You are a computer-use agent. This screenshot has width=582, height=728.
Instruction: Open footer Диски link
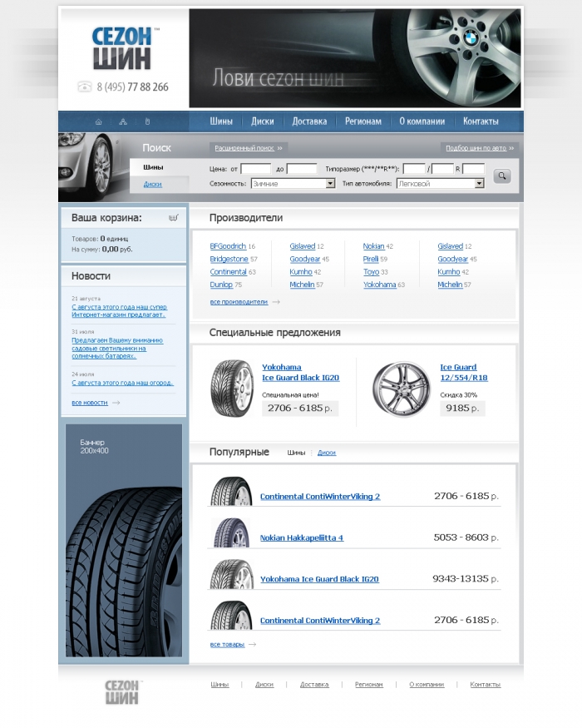pos(264,685)
